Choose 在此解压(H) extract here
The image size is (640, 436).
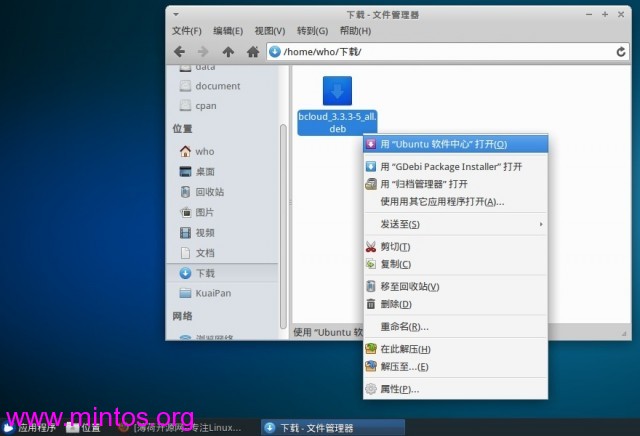(456, 349)
